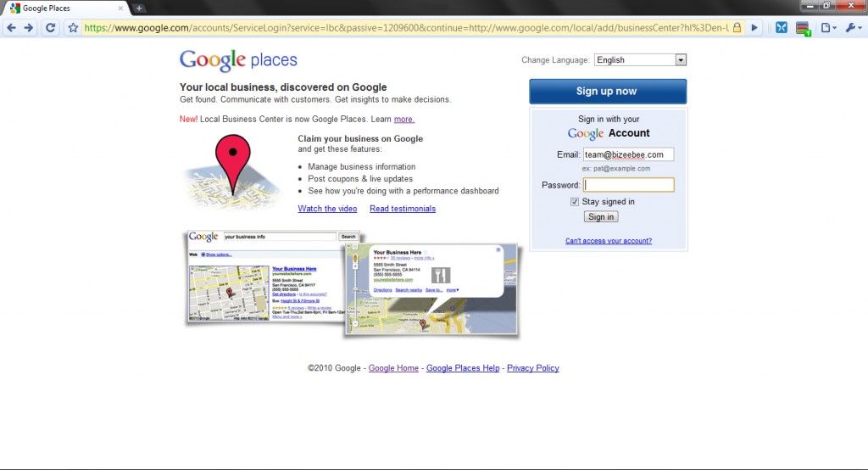Screen dimensions: 868x470
Task: Open the Read testimonials link
Action: 403,209
